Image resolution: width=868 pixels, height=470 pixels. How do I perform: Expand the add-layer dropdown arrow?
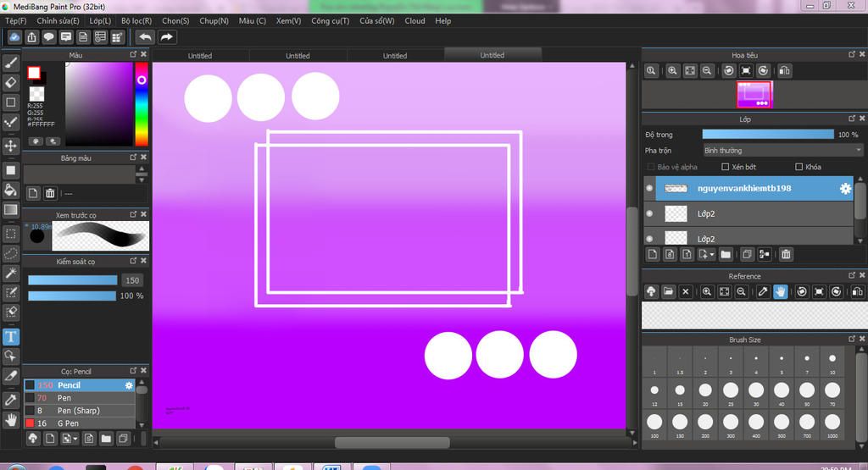tap(712, 254)
